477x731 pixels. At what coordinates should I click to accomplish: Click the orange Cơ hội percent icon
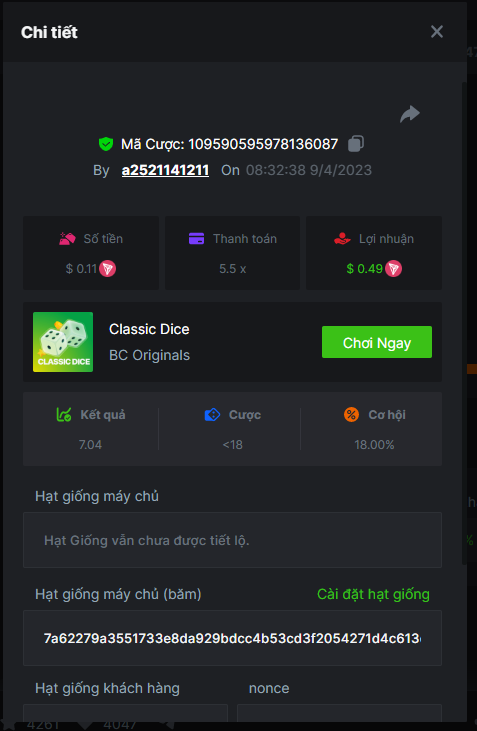(351, 414)
